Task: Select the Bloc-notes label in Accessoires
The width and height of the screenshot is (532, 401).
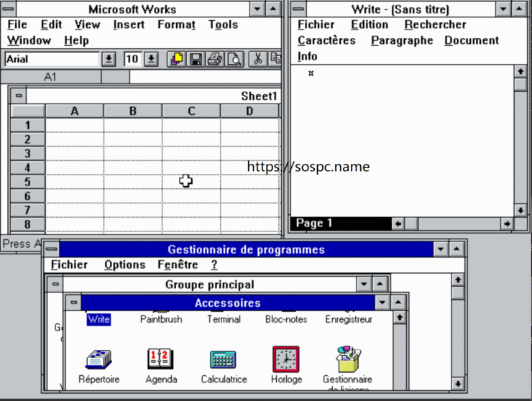Action: coord(286,320)
